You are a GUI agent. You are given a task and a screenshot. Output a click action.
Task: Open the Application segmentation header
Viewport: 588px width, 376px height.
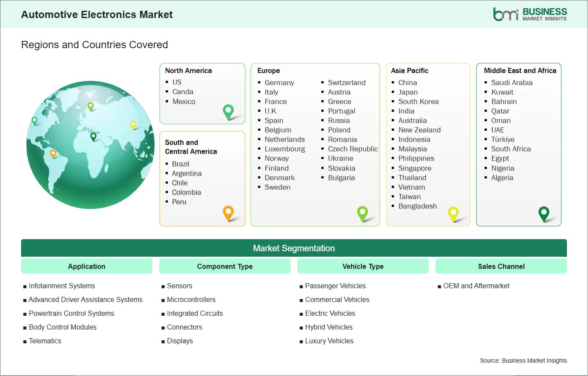tap(87, 266)
